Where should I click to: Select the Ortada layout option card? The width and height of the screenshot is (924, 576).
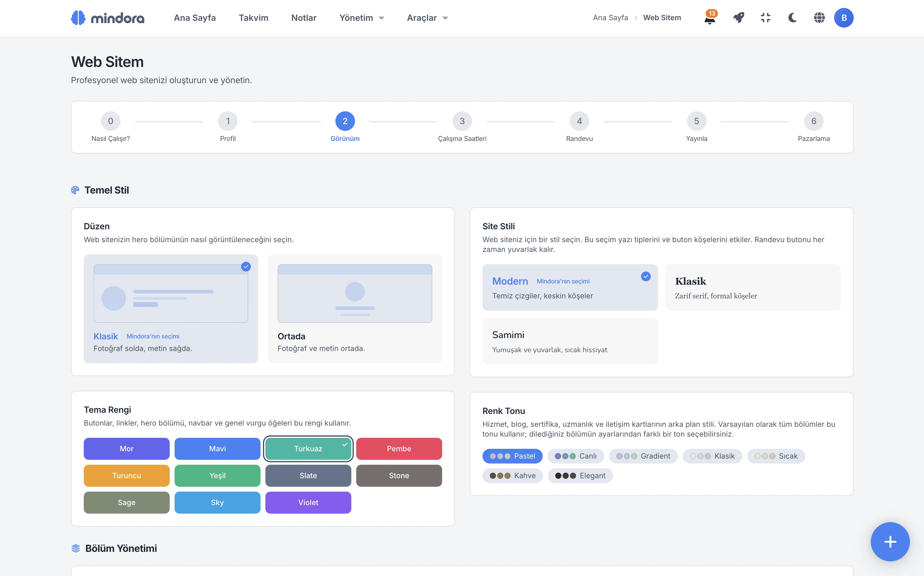355,308
